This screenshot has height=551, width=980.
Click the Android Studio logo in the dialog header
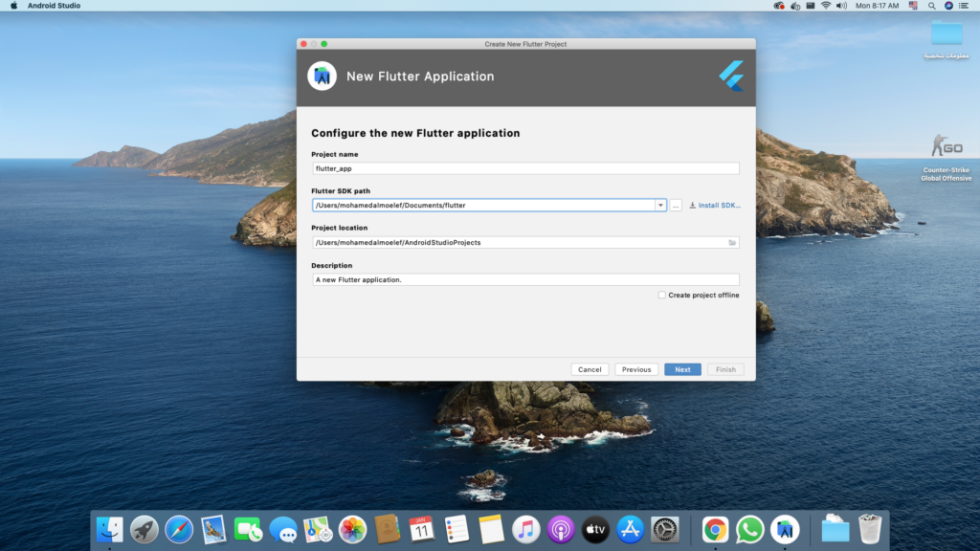(322, 77)
